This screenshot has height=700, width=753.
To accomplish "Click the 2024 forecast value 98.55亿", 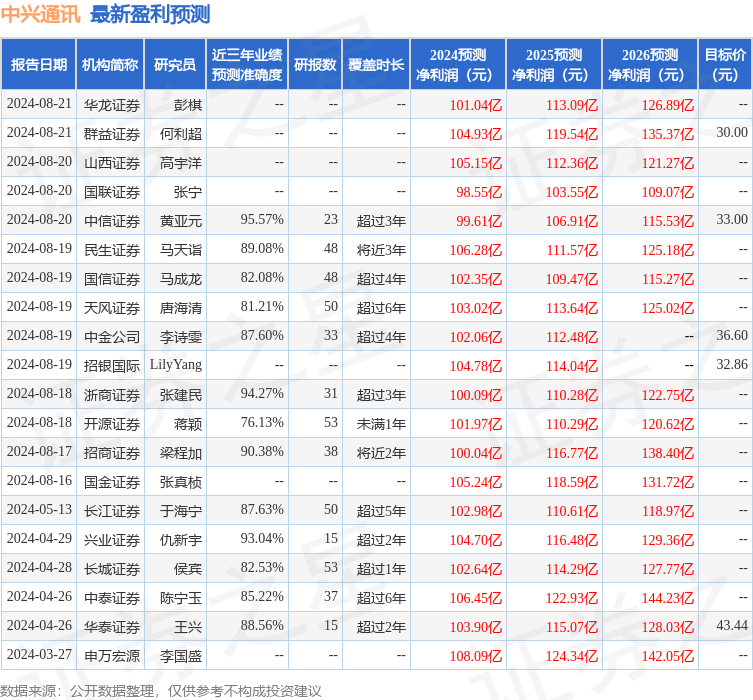I will (479, 192).
